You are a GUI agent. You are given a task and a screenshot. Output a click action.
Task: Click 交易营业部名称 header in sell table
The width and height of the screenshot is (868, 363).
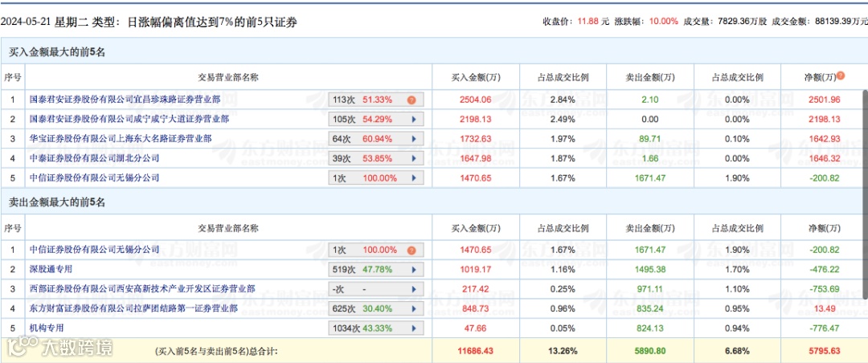tap(228, 227)
